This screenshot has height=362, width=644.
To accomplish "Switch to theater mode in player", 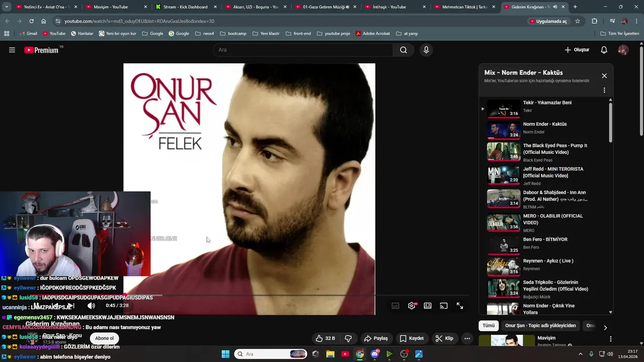I will 428,306.
